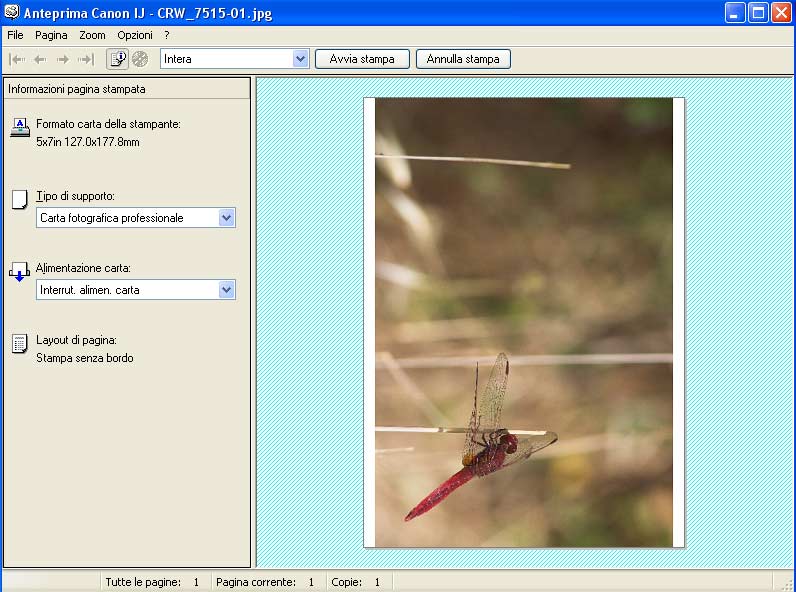Click the printer paper format icon
796x592 pixels.
(20, 126)
